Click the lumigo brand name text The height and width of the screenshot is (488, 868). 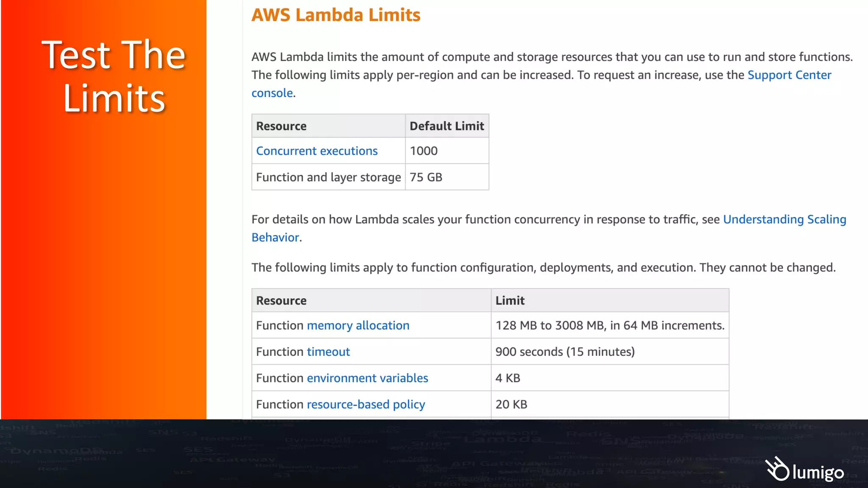pos(818,472)
